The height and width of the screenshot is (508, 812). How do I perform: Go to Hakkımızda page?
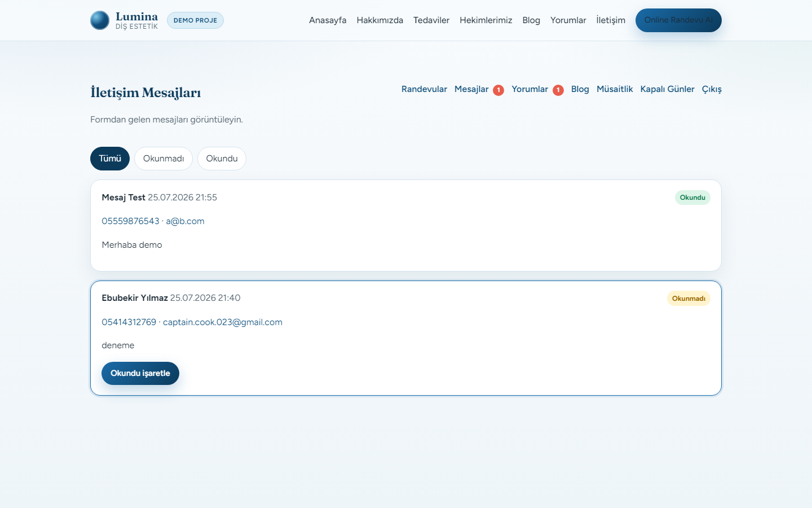(380, 20)
